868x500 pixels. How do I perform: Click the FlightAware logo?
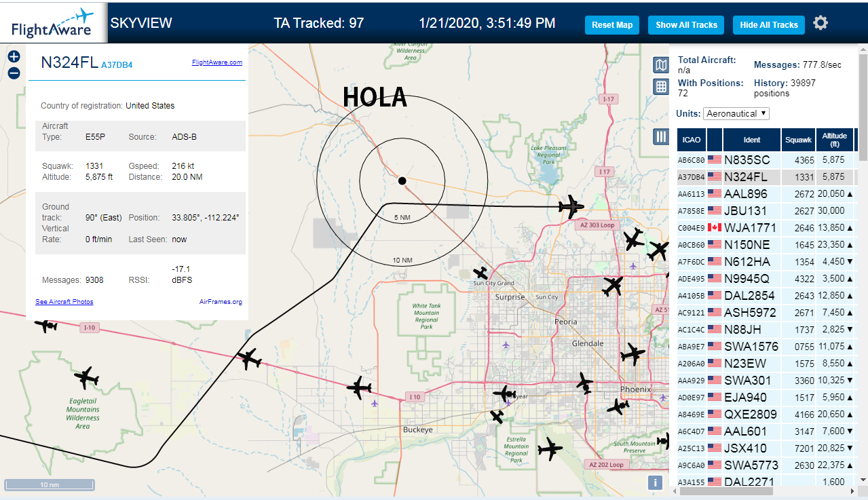[x=54, y=23]
